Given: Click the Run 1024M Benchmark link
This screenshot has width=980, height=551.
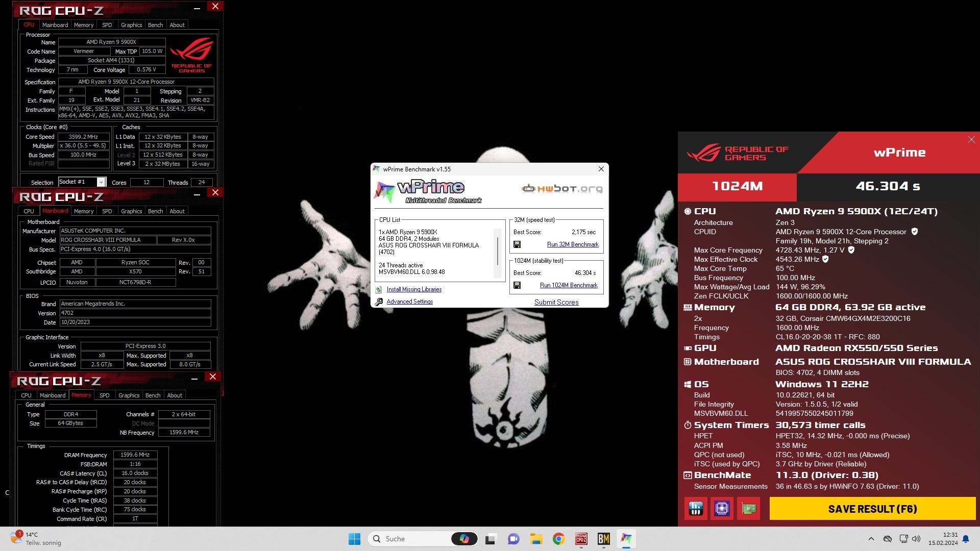Looking at the screenshot, I should pyautogui.click(x=569, y=285).
